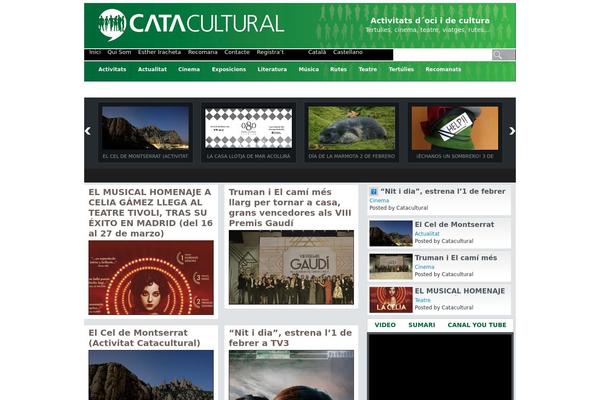Open the Contacte page
This screenshot has width=600, height=400.
click(237, 52)
